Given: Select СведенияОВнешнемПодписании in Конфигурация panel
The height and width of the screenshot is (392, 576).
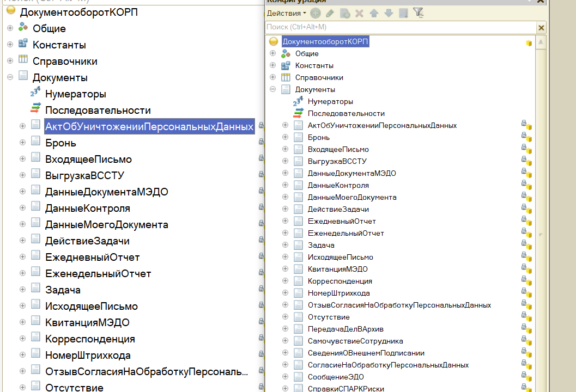Looking at the screenshot, I should (x=366, y=353).
